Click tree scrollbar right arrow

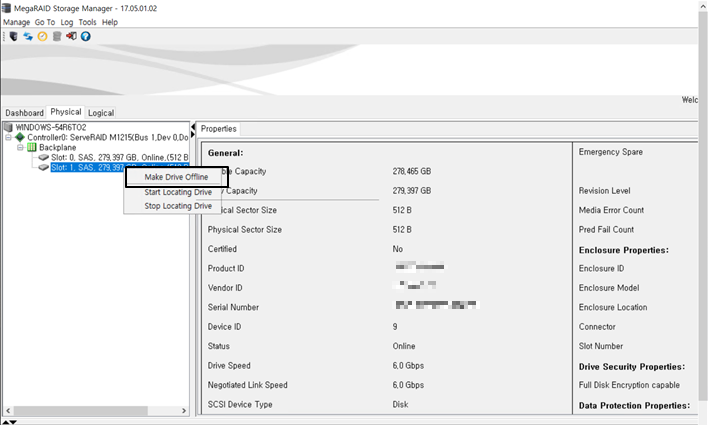pyautogui.click(x=184, y=411)
